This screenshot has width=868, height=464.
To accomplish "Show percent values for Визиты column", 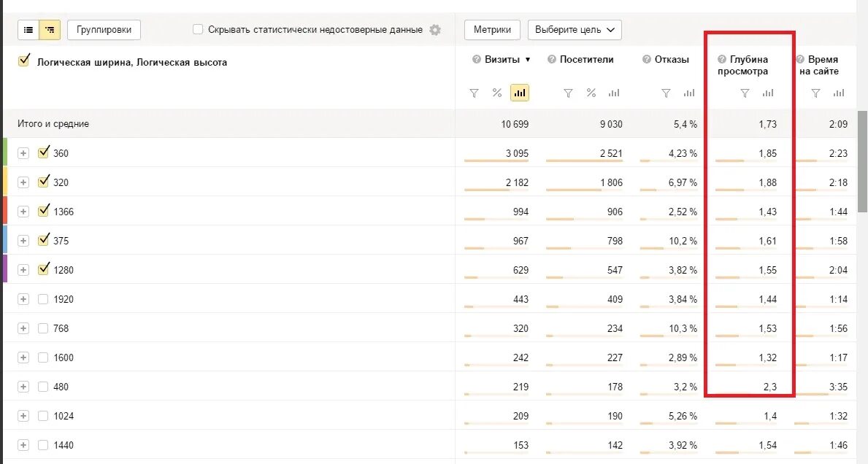I will point(497,93).
